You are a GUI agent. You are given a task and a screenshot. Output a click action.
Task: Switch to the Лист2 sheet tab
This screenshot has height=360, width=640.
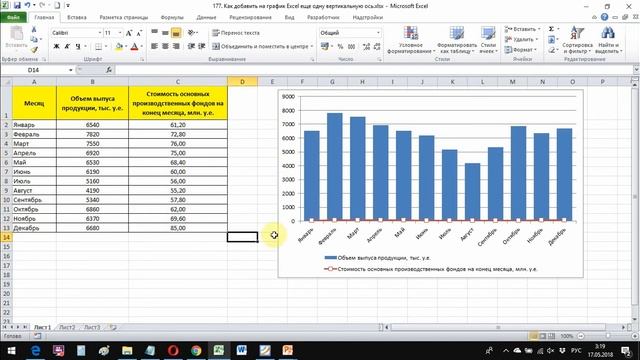[x=67, y=327]
